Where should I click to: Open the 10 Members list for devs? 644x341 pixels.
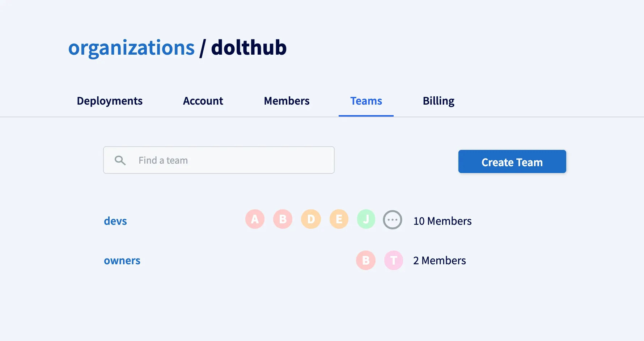442,221
